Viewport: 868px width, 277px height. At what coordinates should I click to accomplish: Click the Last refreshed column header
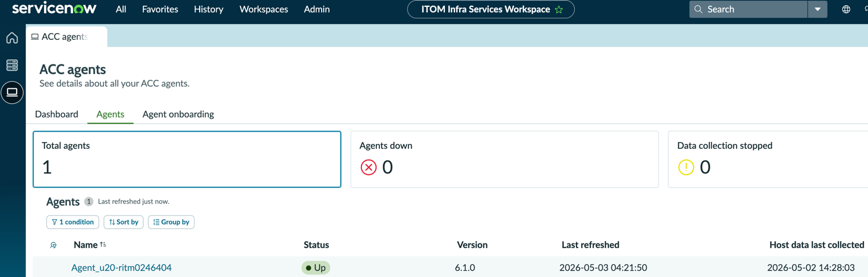(x=590, y=245)
